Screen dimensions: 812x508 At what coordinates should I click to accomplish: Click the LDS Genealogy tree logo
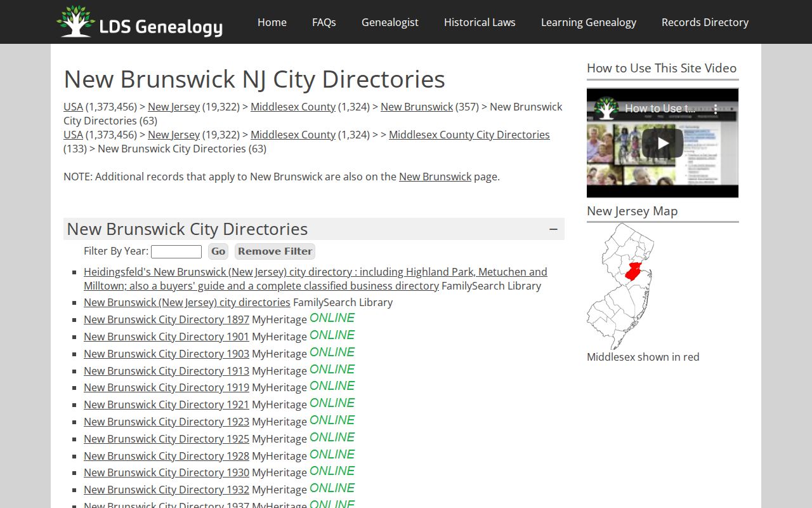(x=140, y=22)
